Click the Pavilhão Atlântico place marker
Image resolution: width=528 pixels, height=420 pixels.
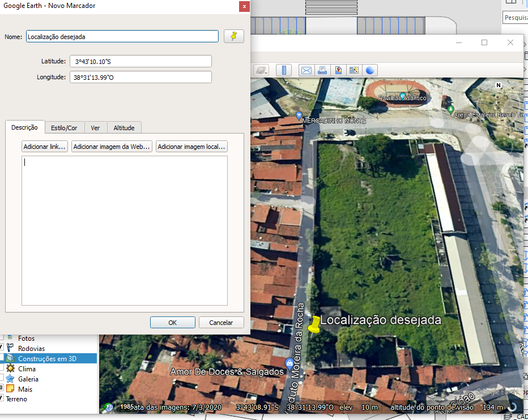[402, 96]
